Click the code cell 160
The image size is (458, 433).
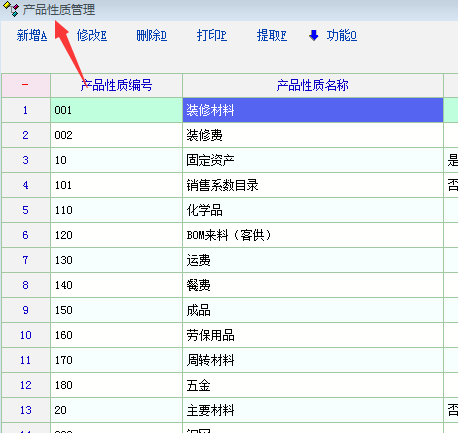click(116, 335)
